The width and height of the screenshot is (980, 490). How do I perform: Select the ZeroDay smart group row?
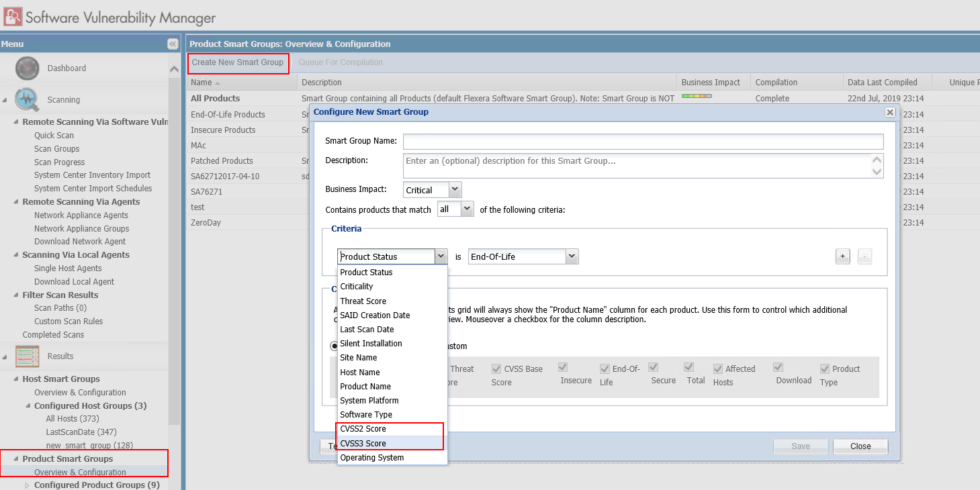coord(206,223)
